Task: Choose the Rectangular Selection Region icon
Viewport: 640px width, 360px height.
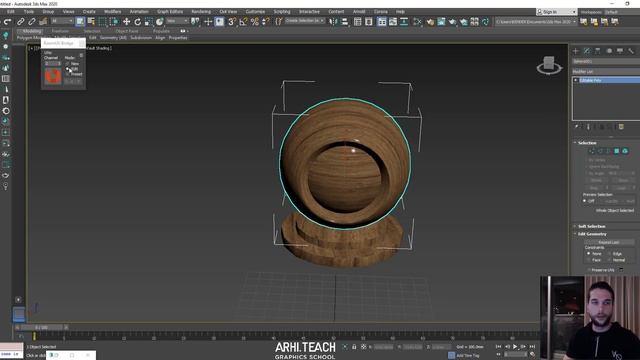Action: tap(102, 22)
